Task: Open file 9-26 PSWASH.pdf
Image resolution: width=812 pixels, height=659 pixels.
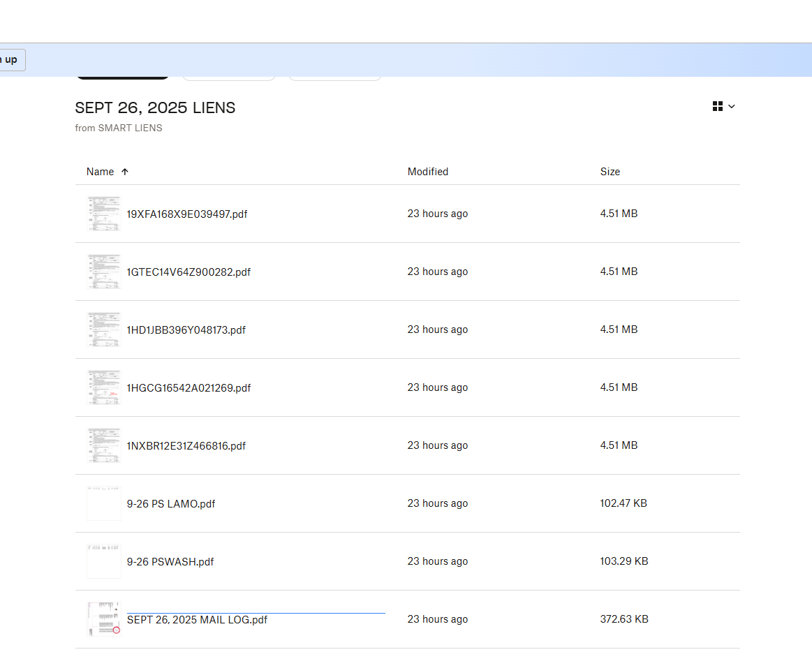Action: pos(170,562)
